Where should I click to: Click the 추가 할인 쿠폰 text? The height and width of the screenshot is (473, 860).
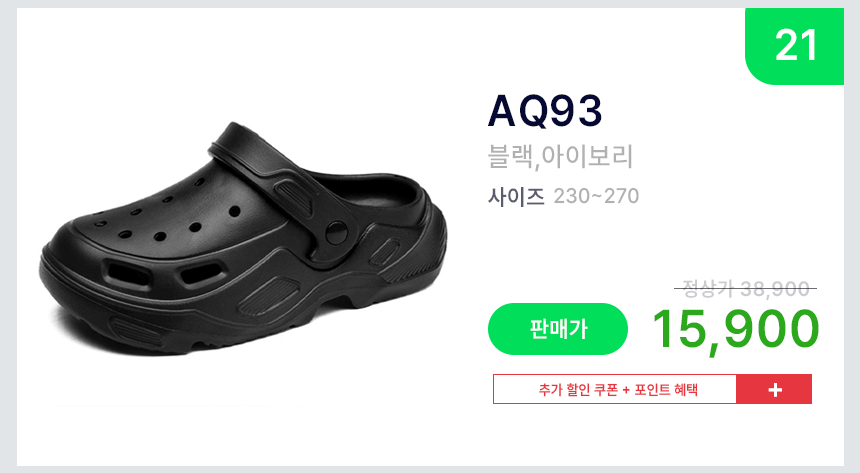click(x=578, y=390)
